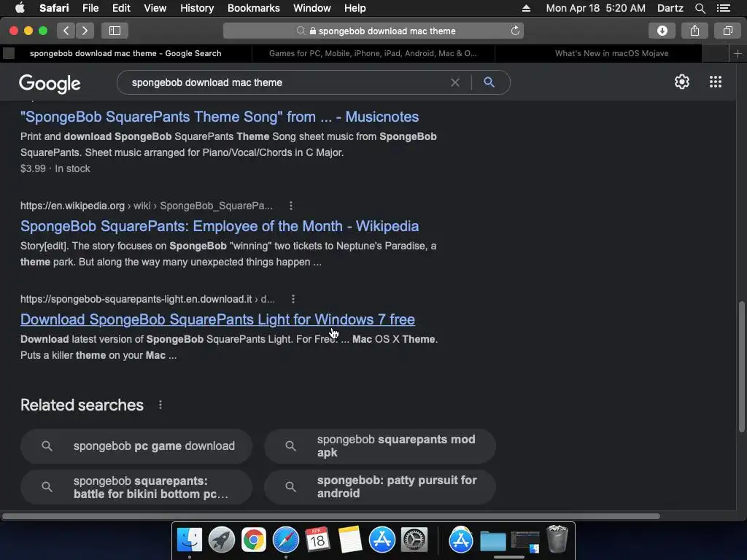The height and width of the screenshot is (560, 747).
Task: Open the Apple menu
Action: point(20,8)
